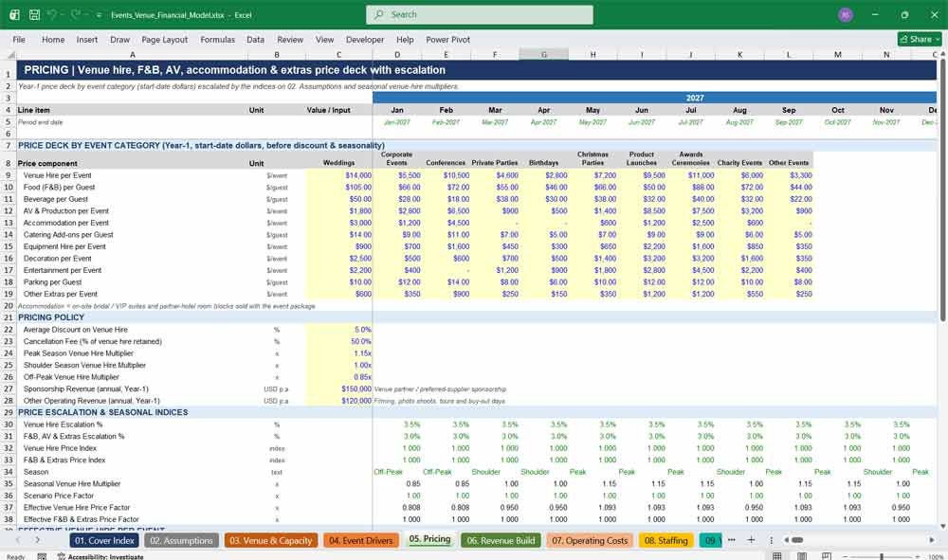Select all cells via corner triangle
The image size is (948, 560).
pos(10,54)
